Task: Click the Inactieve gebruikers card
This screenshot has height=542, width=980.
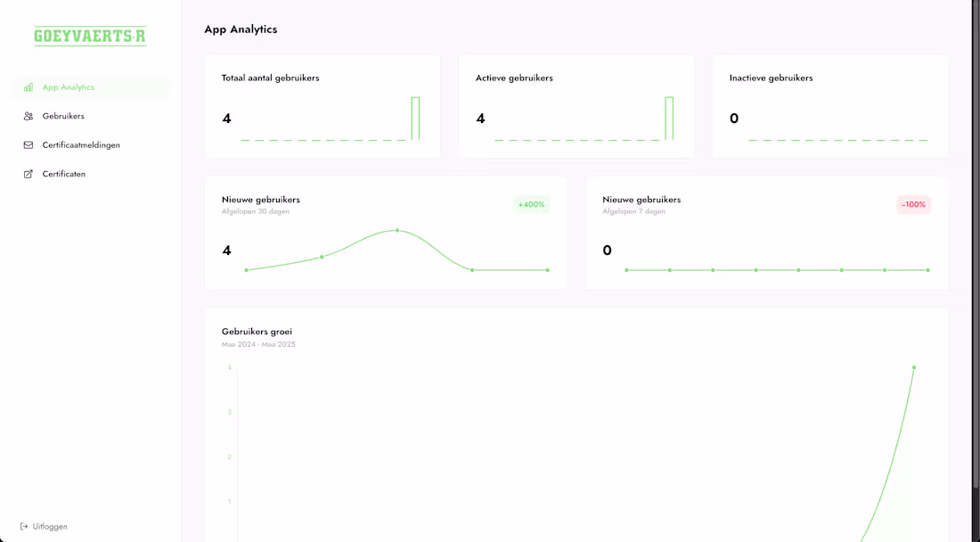Action: pyautogui.click(x=829, y=105)
